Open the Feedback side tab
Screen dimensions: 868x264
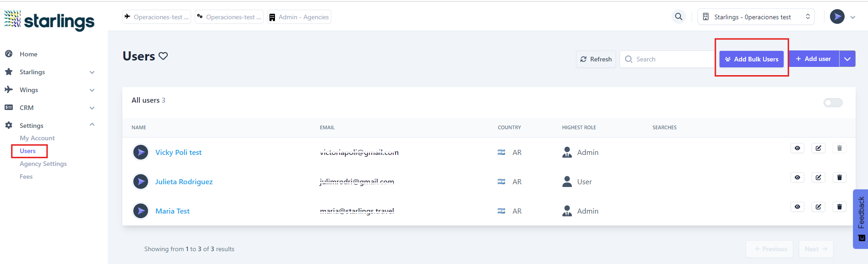click(x=860, y=219)
